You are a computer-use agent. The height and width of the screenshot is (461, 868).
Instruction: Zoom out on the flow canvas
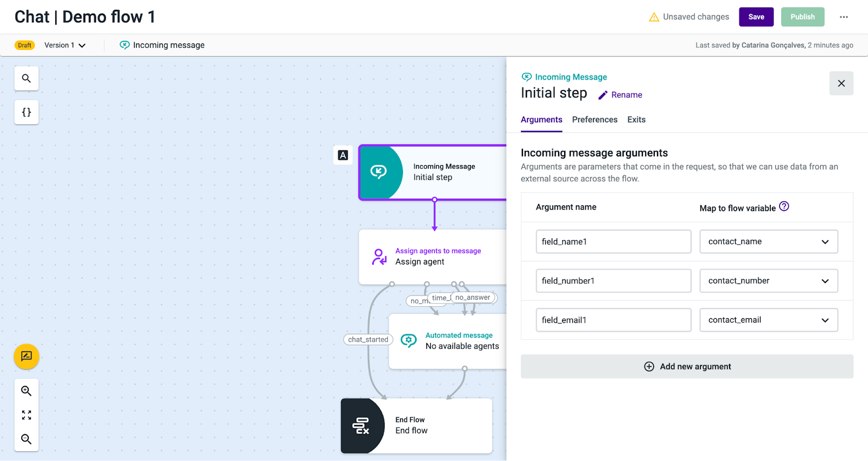click(x=26, y=439)
